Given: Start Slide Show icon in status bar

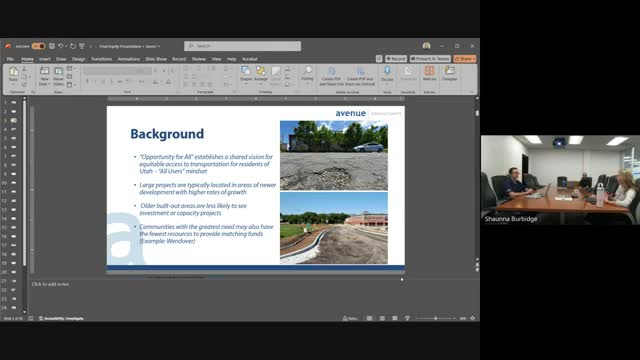Looking at the screenshot, I should [407, 318].
